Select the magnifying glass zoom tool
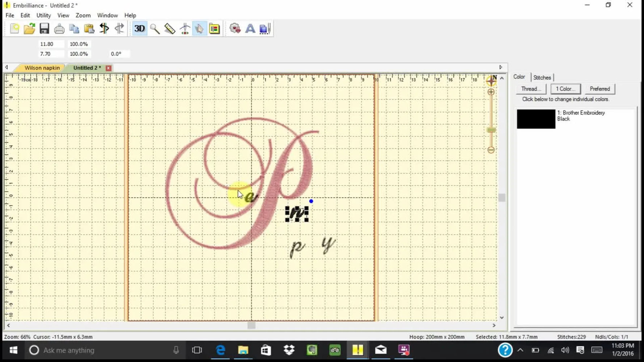Screen dimensions: 644x362 point(155,29)
